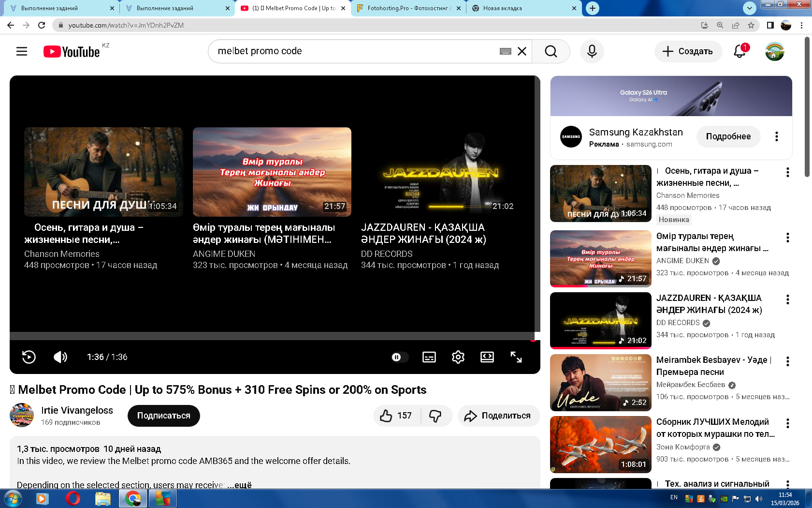Open options for Meirambek Besbayev video
812x508 pixels.
pyautogui.click(x=788, y=361)
